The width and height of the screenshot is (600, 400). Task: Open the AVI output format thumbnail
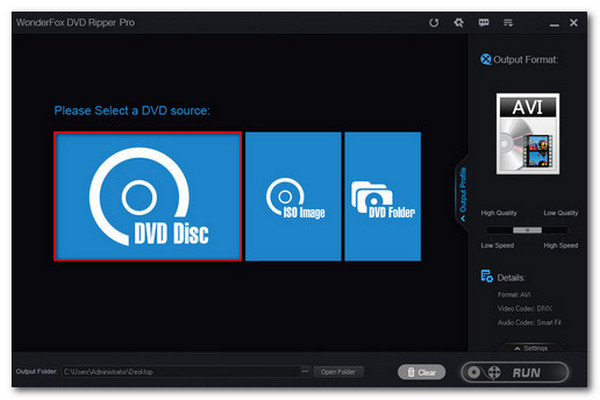528,134
